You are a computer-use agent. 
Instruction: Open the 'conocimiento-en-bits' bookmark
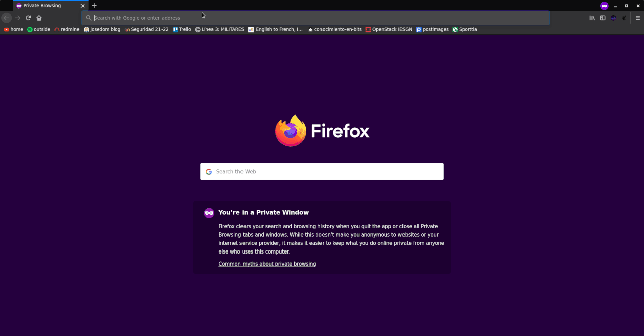(x=335, y=29)
